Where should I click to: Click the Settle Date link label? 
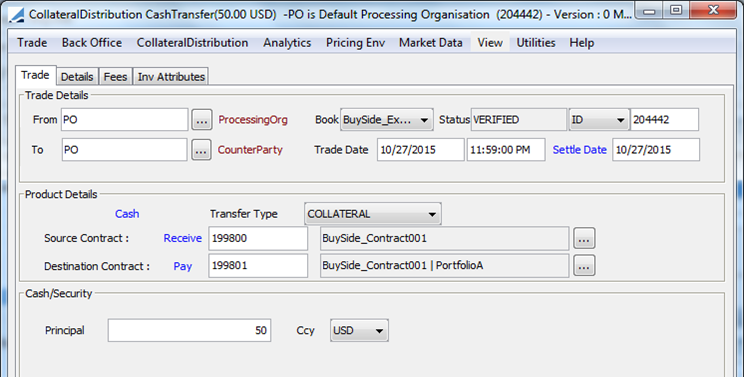pos(579,150)
